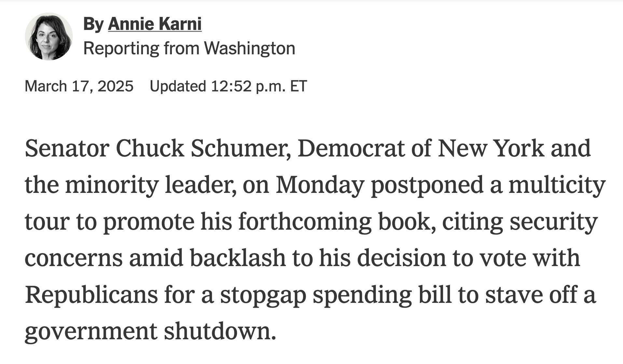Image resolution: width=623 pixels, height=364 pixels.
Task: Select the March 17, 2025 publication date
Action: pos(79,86)
